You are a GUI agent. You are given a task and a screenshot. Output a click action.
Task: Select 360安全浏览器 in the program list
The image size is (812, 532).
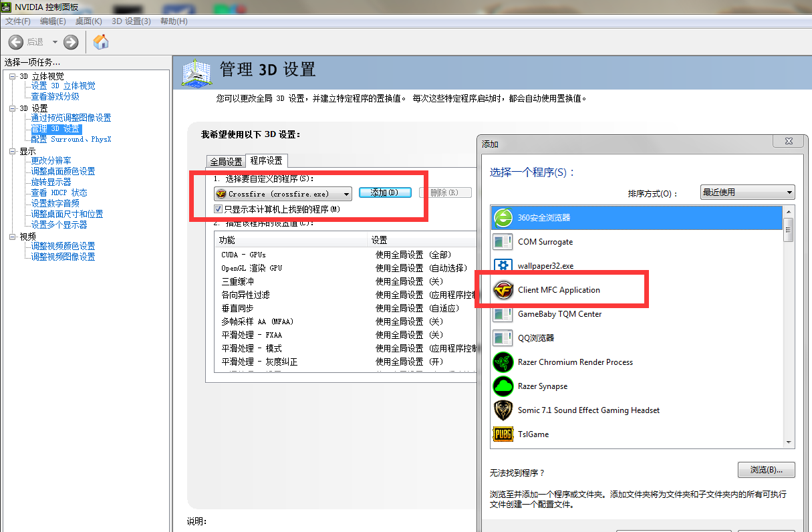[541, 217]
